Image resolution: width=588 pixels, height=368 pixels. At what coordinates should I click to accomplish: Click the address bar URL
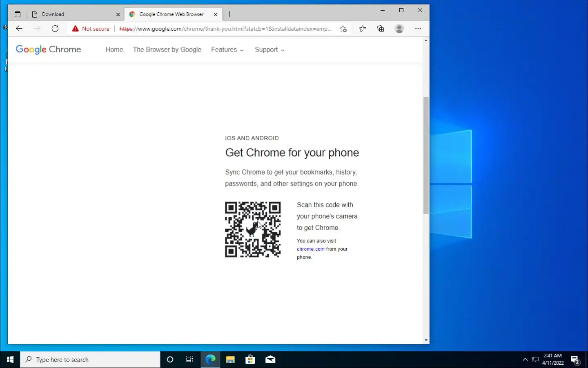tap(225, 29)
